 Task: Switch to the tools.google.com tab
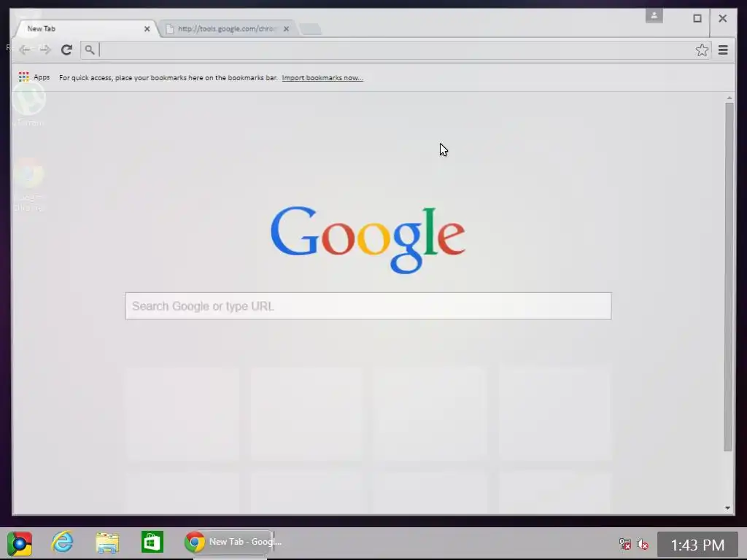228,28
